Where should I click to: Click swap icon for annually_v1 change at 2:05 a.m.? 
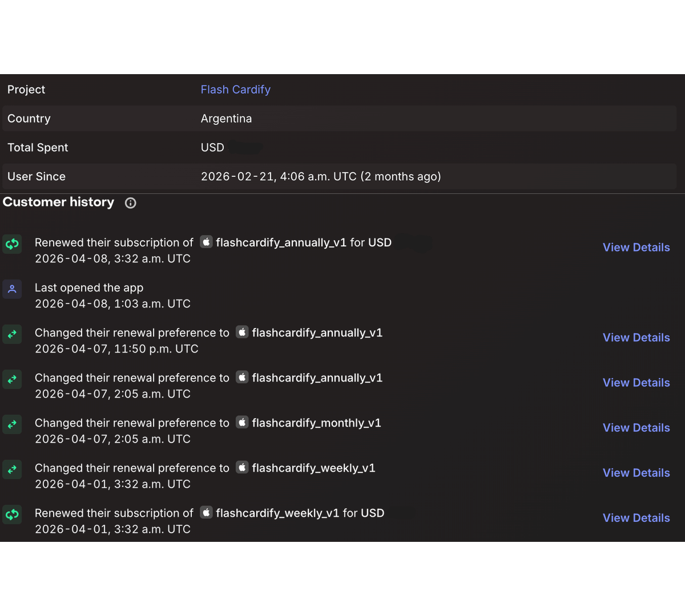tap(12, 379)
